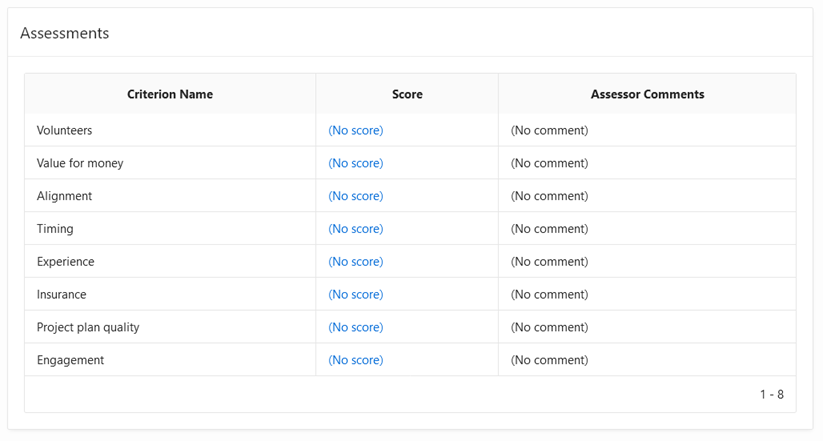Viewport: 823px width, 441px height.
Task: Open the Alignment criterion score link
Action: 355,196
